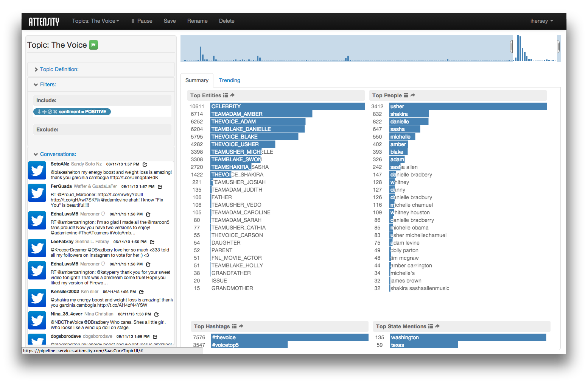The width and height of the screenshot is (588, 384).
Task: Open the ihersey user menu
Action: (541, 21)
